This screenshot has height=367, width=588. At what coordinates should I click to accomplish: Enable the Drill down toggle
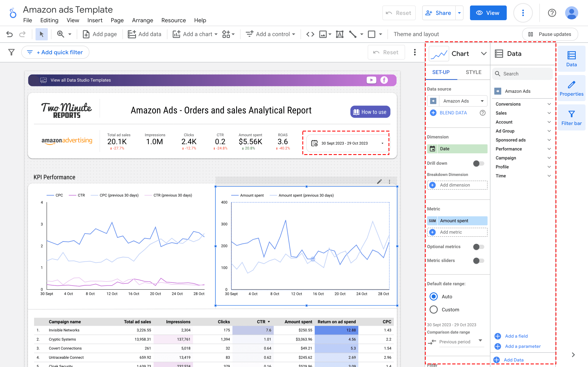coord(478,163)
